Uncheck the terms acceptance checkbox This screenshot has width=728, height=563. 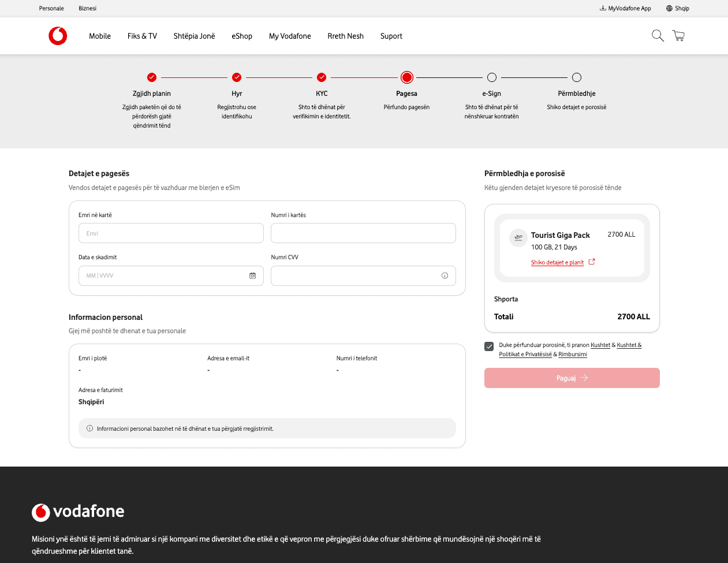coord(489,346)
